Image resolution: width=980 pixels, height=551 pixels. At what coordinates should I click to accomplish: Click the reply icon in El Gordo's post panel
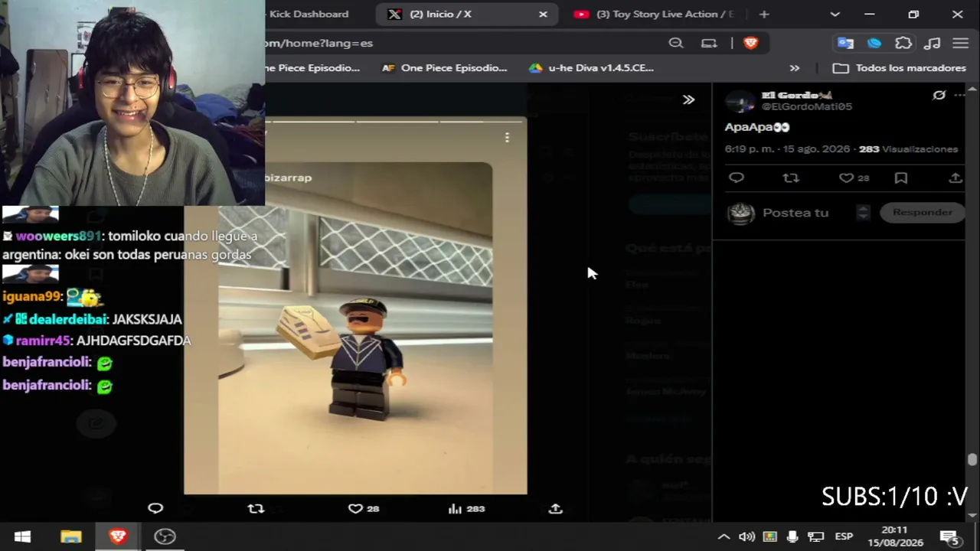click(x=737, y=178)
